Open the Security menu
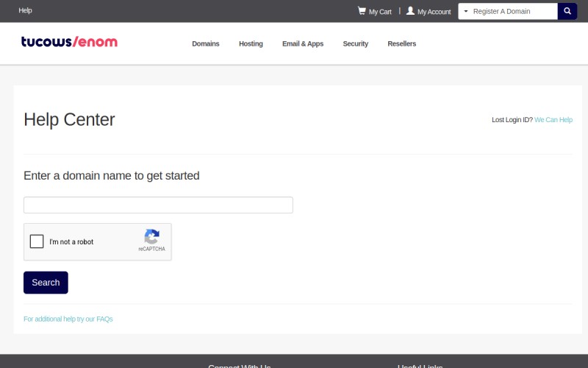 click(356, 43)
